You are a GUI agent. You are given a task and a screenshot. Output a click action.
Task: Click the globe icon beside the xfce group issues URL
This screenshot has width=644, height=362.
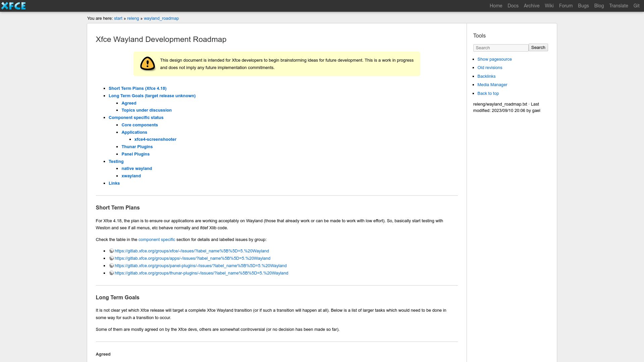coord(111,251)
